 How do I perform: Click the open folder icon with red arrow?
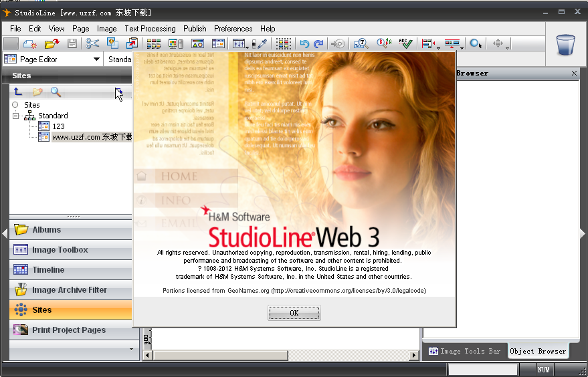pos(52,44)
